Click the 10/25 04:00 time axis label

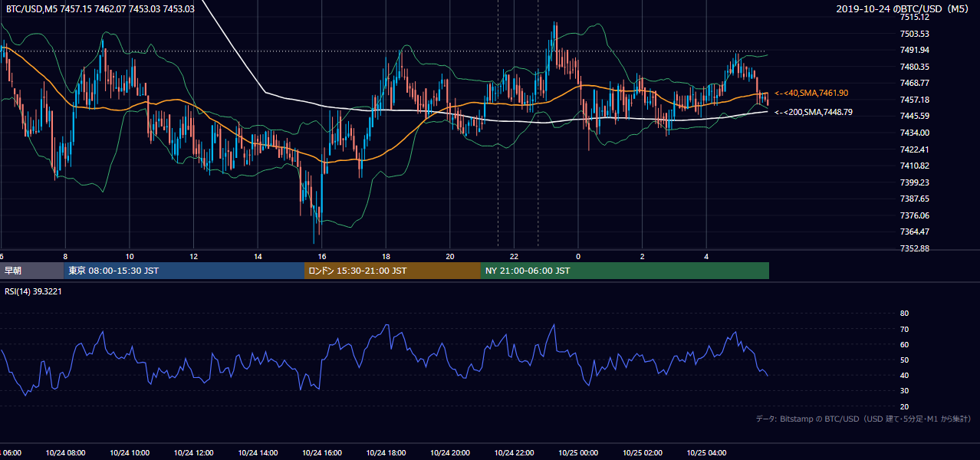coord(706,453)
